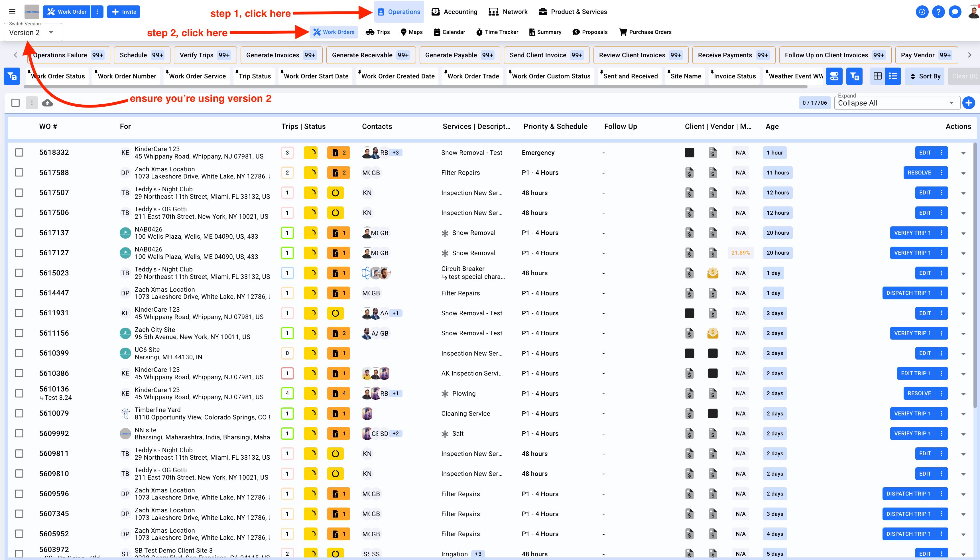Open the Switch Version dropdown
The image size is (980, 560).
pyautogui.click(x=33, y=33)
